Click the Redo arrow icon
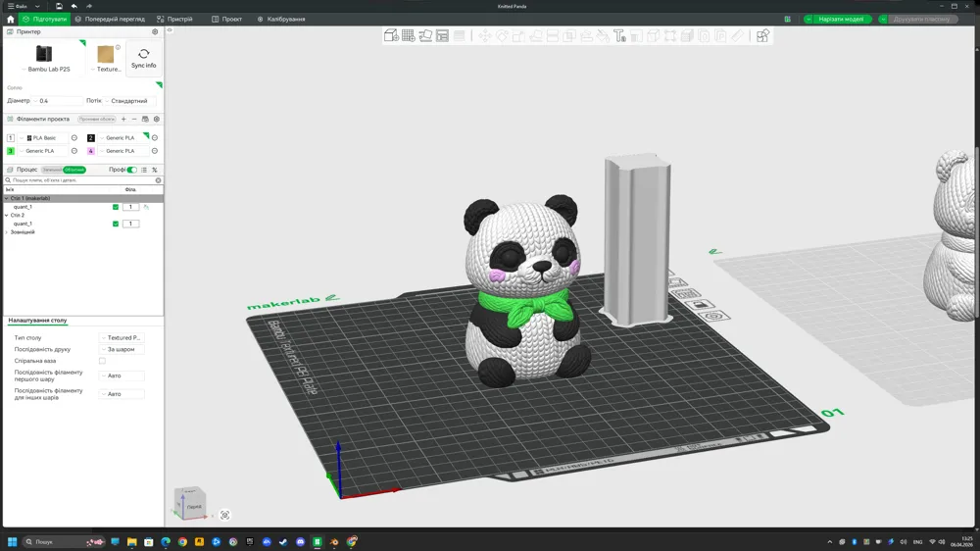The width and height of the screenshot is (980, 551). click(89, 6)
